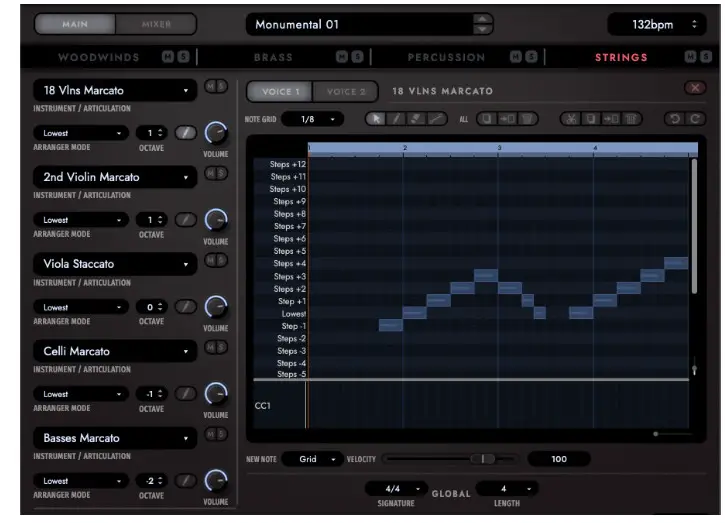Click the delete trash icon after ALL

529,119
